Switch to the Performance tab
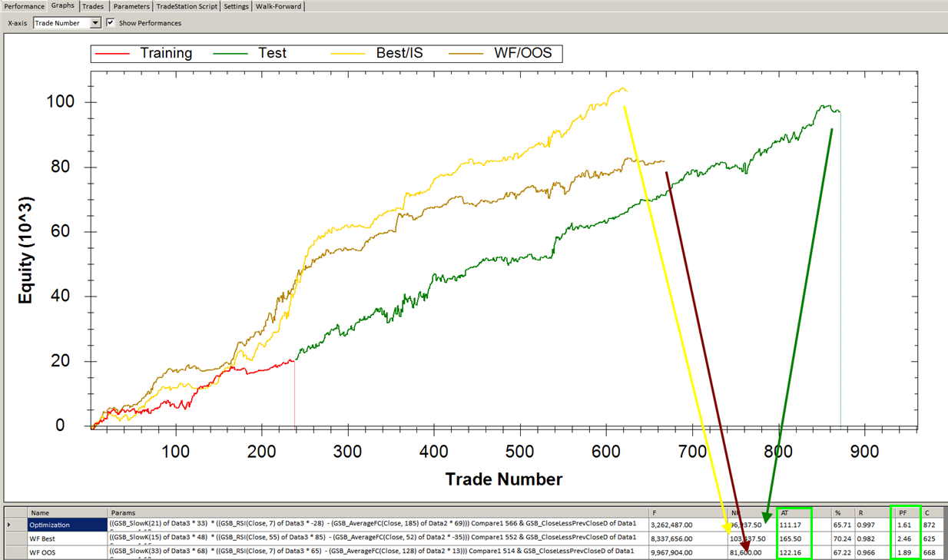Viewport: 948px width, 560px height. pos(25,6)
